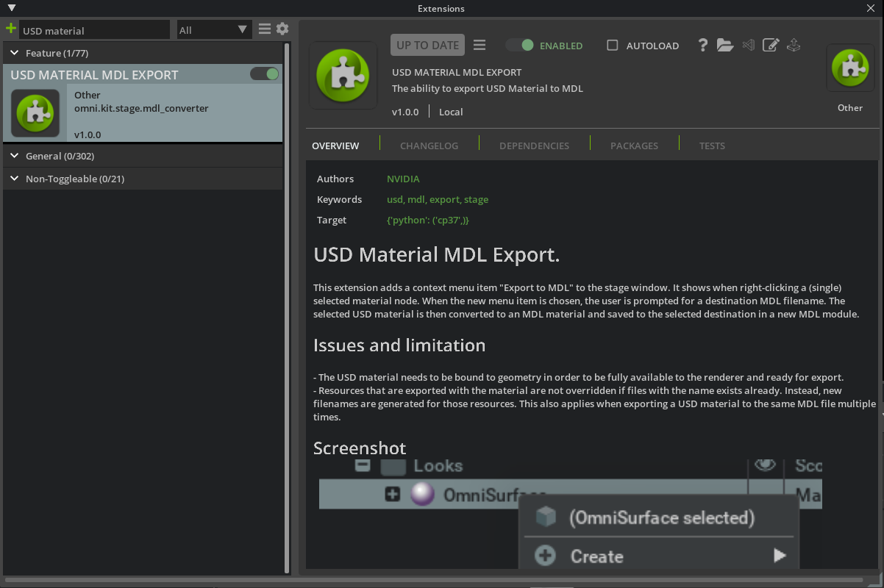Open the PACKAGES tab
Image resolution: width=884 pixels, height=588 pixels.
(x=634, y=146)
